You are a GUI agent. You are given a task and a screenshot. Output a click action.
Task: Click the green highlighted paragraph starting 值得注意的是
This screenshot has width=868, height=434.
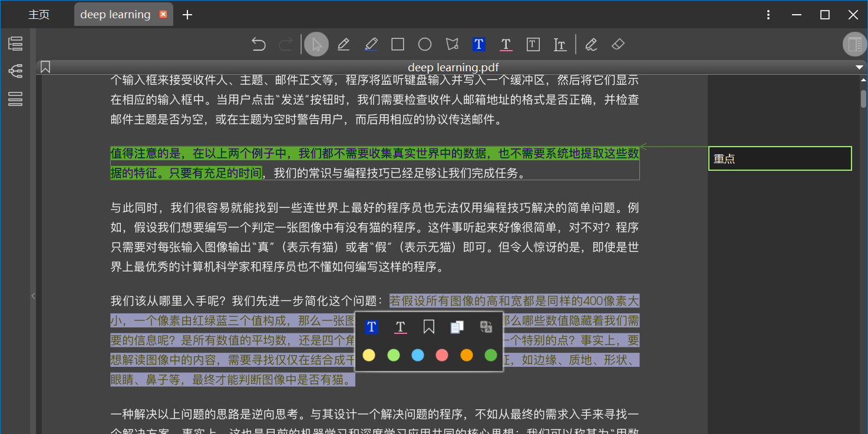[375, 163]
